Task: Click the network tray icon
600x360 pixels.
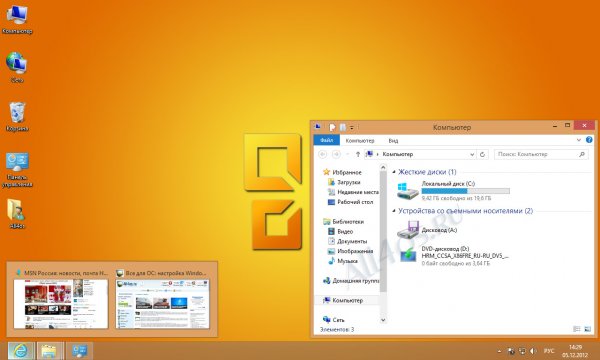Action: tap(522, 351)
